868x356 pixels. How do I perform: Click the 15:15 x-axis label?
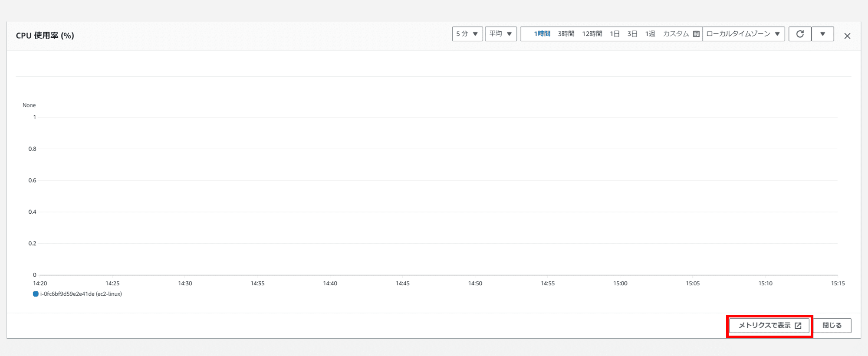(838, 283)
